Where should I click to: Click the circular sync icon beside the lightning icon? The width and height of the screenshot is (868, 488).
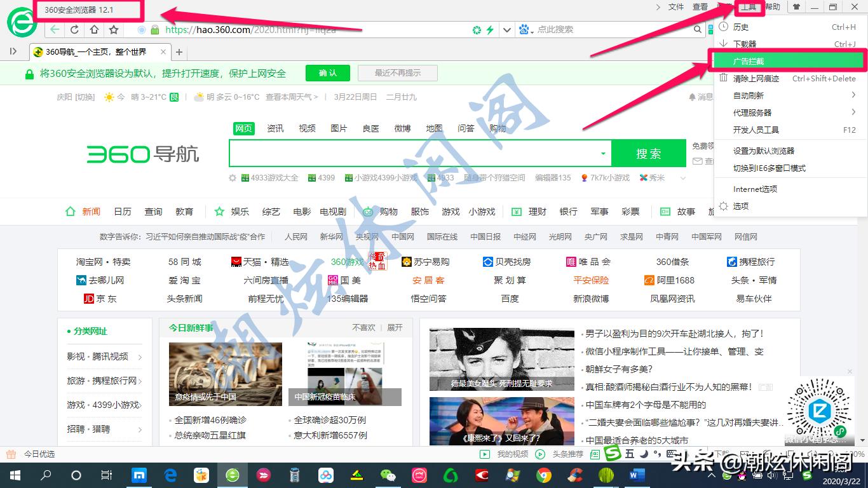(x=477, y=29)
